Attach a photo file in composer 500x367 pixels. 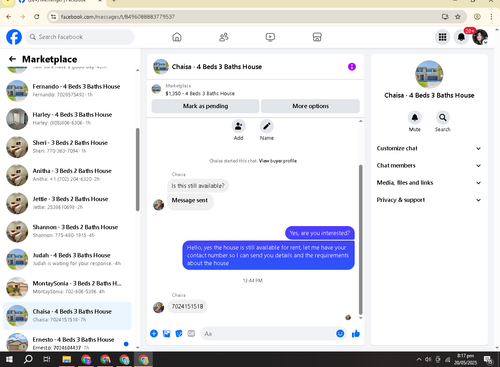166,333
